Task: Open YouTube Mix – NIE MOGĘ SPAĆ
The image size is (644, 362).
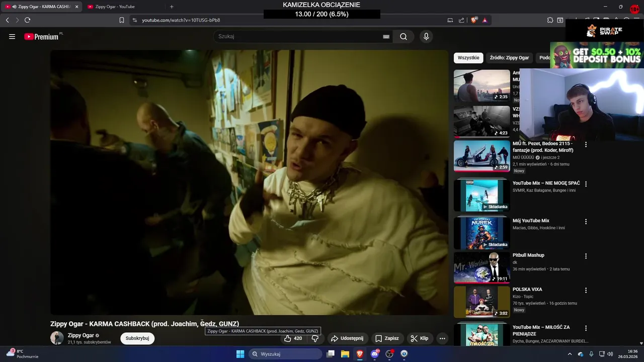Action: [481, 196]
